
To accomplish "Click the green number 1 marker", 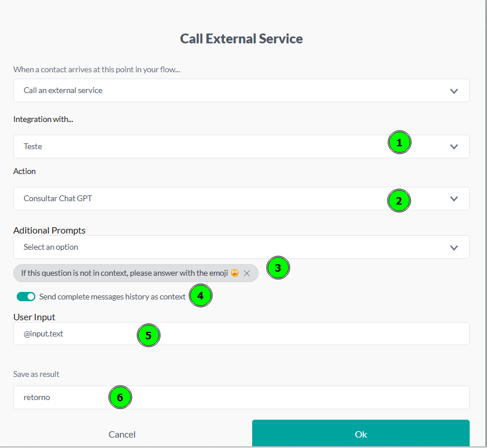I will (399, 142).
